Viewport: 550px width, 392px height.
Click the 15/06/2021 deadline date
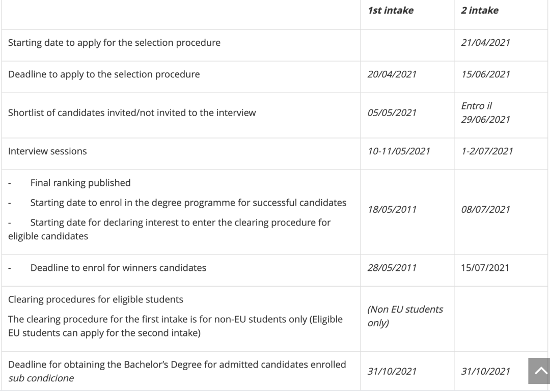coord(485,74)
